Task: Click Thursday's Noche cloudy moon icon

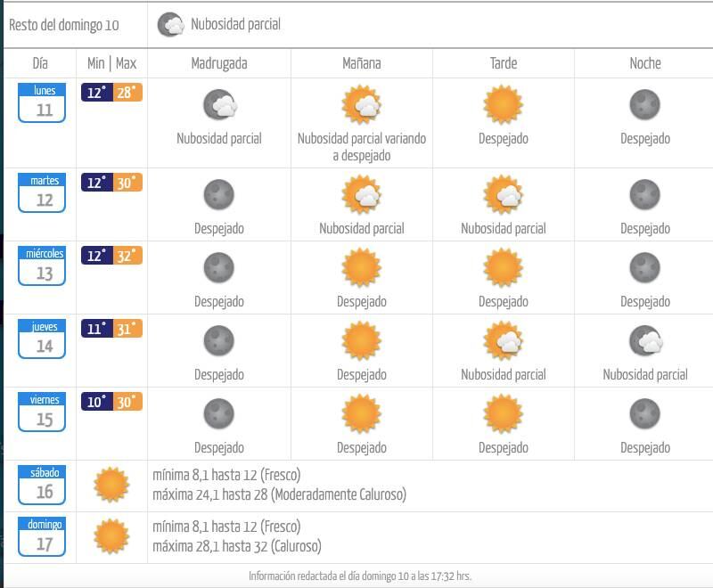Action: 645,340
